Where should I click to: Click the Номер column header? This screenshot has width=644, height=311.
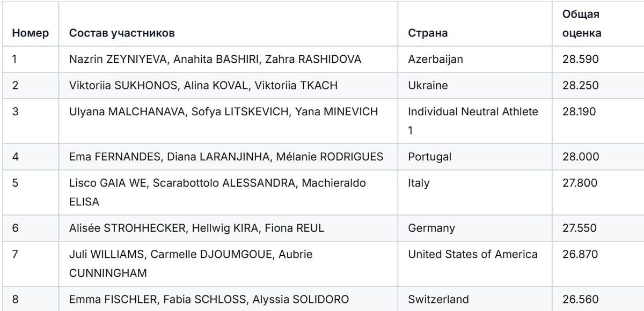click(x=31, y=33)
